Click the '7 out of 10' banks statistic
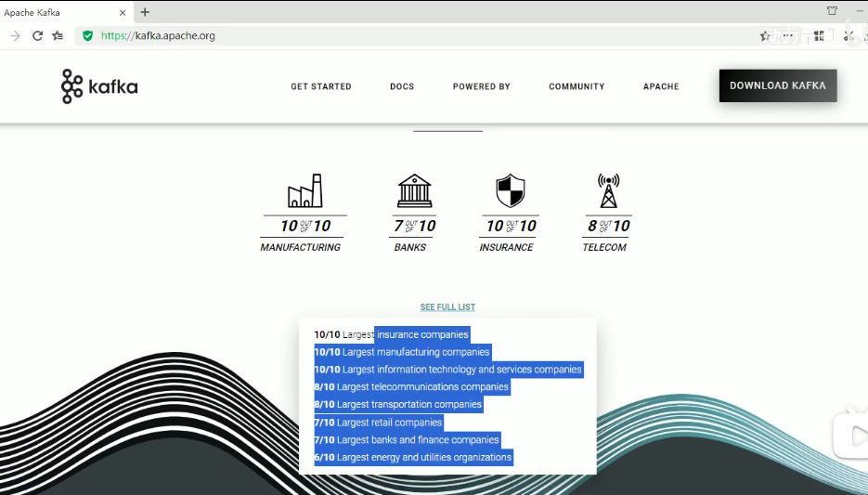868x495 pixels. pos(415,226)
